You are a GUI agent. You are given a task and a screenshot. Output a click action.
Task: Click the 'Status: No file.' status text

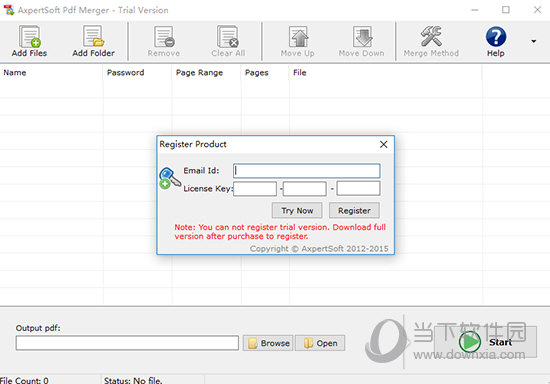tap(133, 380)
